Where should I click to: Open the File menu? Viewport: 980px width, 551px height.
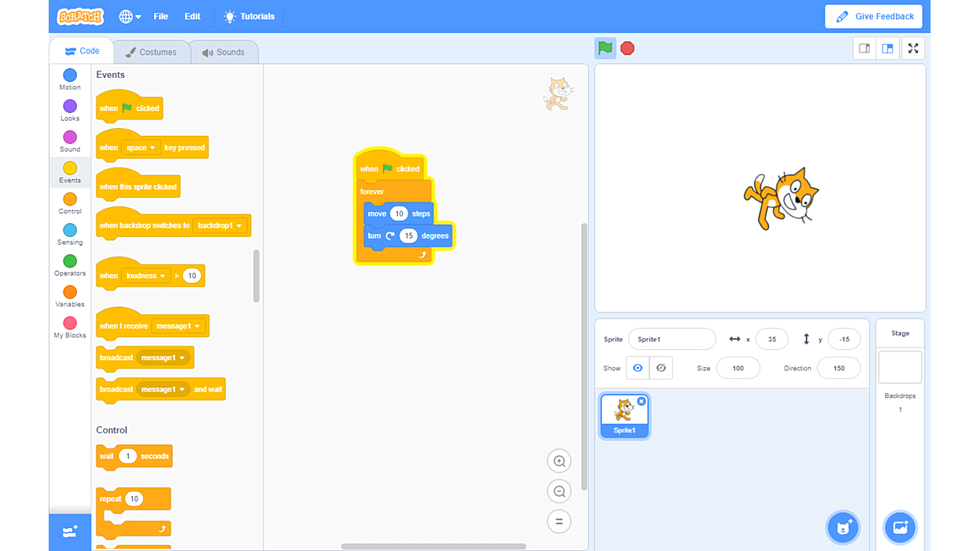[161, 16]
